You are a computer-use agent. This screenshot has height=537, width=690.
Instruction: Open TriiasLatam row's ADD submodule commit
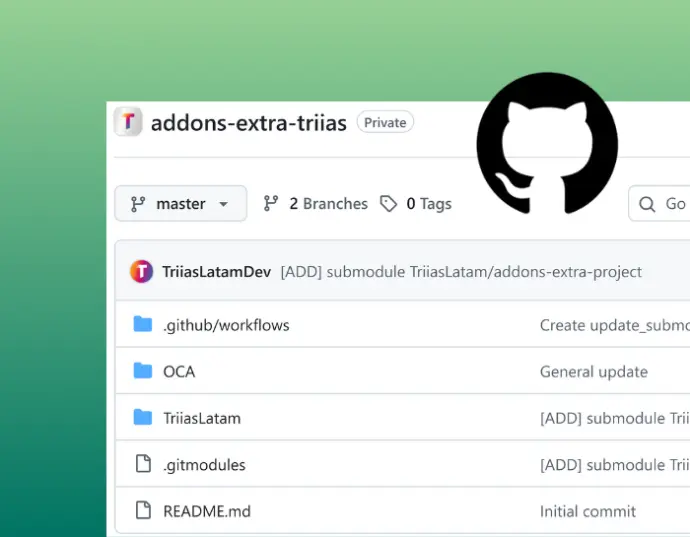615,418
